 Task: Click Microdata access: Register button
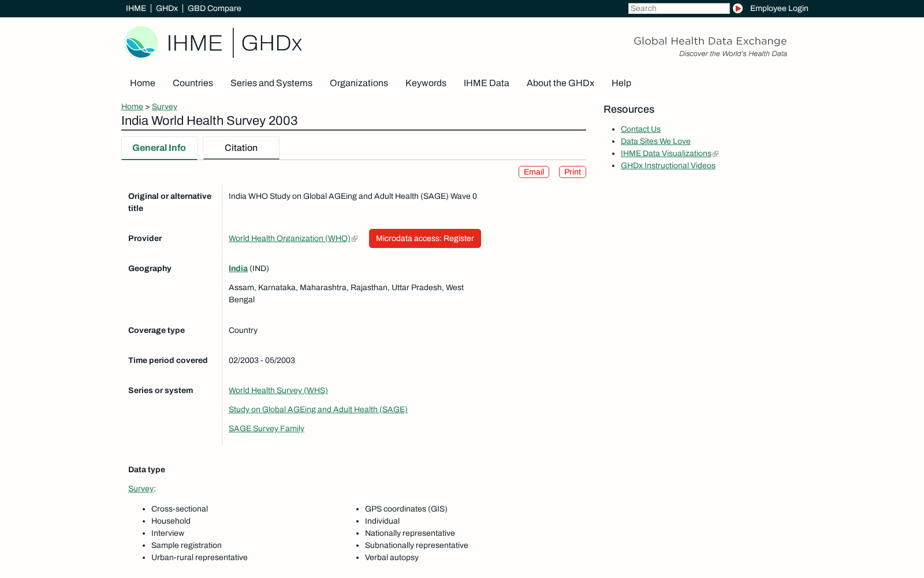tap(425, 238)
